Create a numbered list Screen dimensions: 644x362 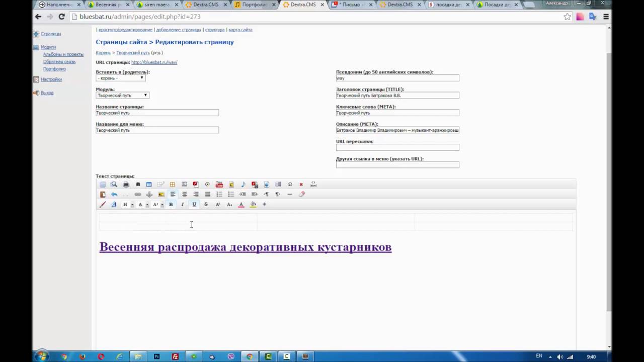coord(219,195)
